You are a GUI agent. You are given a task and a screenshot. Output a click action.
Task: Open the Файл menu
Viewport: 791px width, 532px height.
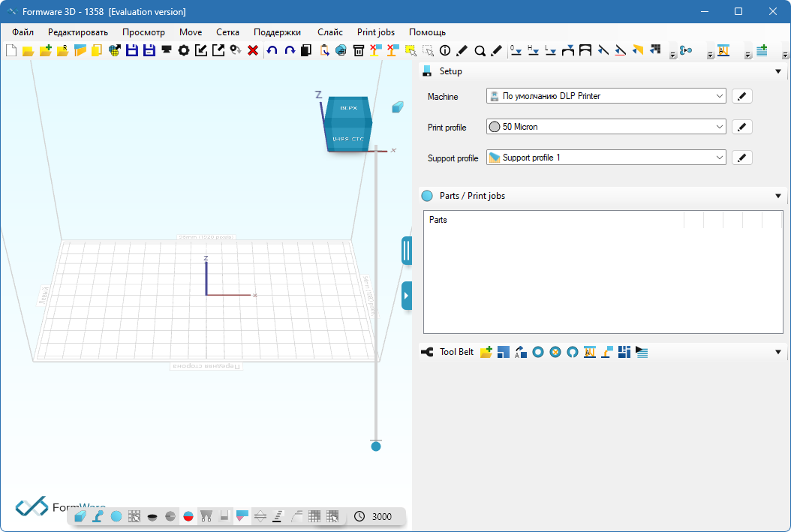[23, 32]
